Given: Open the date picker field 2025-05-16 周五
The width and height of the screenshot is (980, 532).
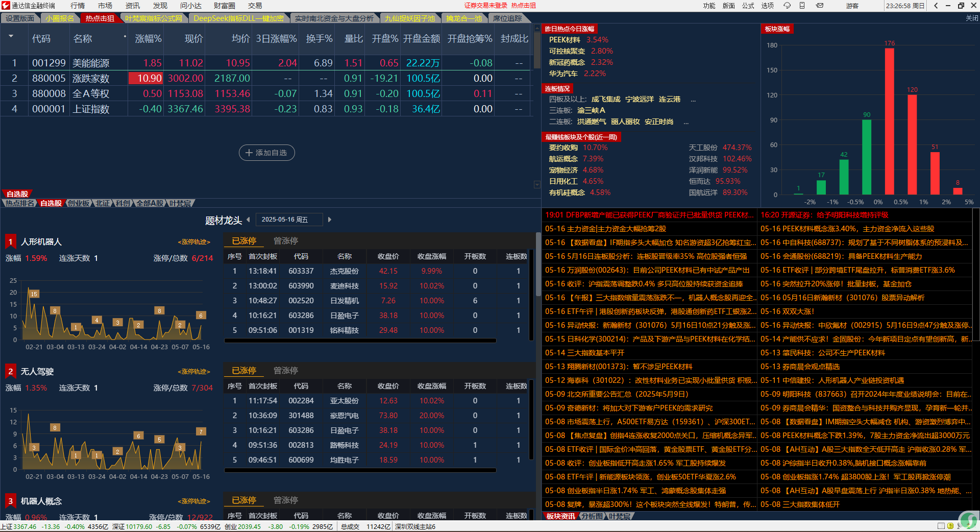Looking at the screenshot, I should coord(289,220).
